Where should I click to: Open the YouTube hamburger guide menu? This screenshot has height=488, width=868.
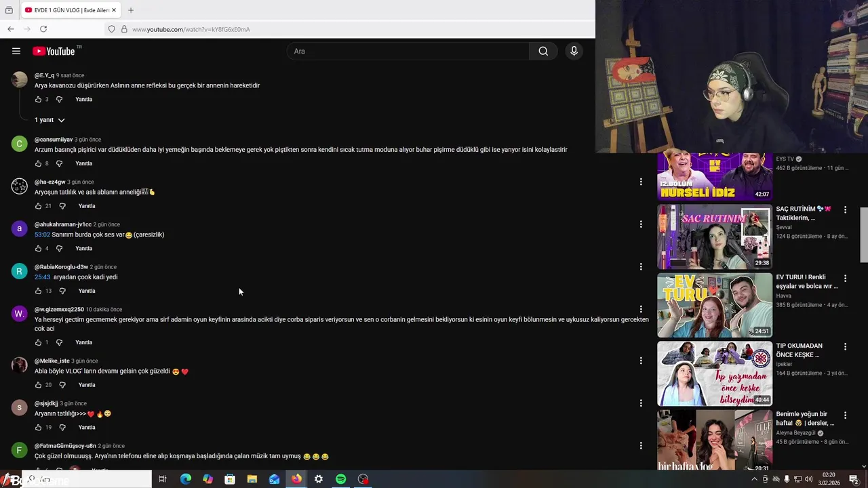pyautogui.click(x=16, y=51)
